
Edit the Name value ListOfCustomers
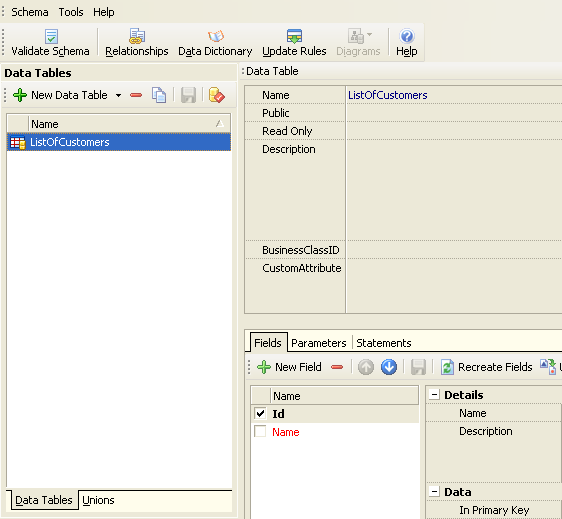(454, 95)
